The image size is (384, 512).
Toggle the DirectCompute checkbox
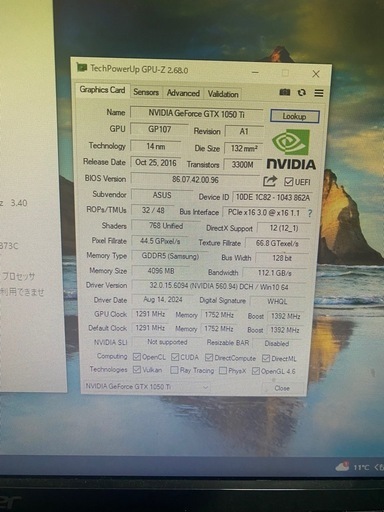coord(209,358)
